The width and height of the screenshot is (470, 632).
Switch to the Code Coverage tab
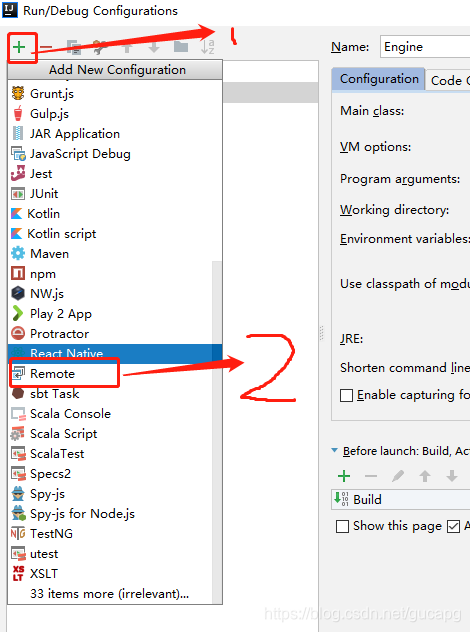click(x=448, y=81)
